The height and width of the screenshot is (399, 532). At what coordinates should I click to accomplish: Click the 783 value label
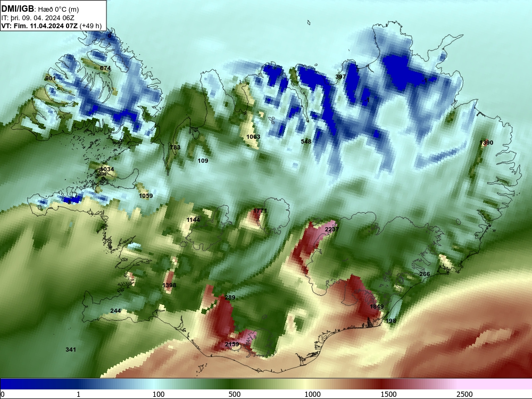(x=175, y=147)
